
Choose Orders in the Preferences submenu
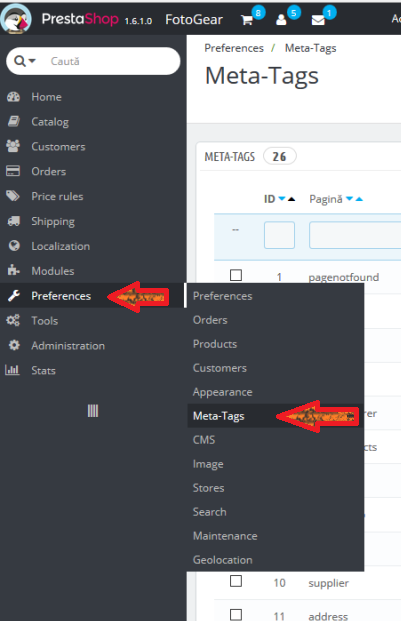[210, 320]
